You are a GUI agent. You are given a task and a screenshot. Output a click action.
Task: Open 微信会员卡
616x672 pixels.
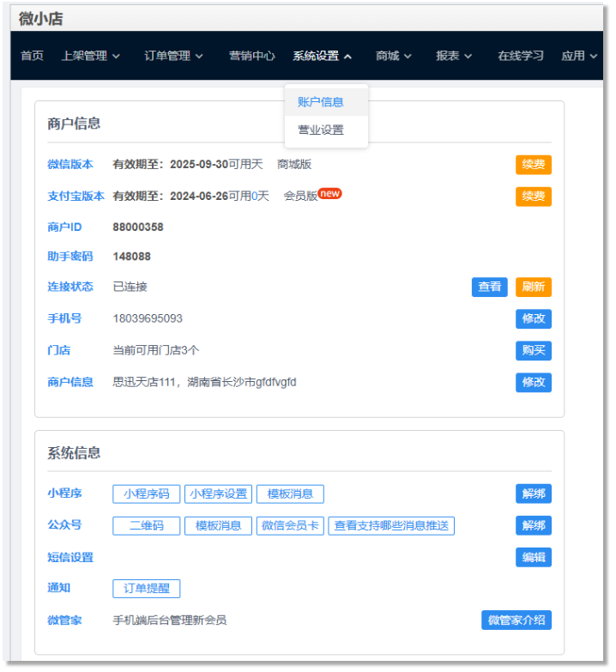pyautogui.click(x=291, y=526)
